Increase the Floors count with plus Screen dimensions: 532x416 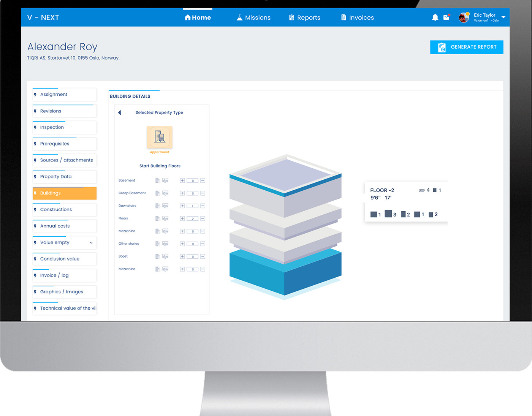pos(182,218)
